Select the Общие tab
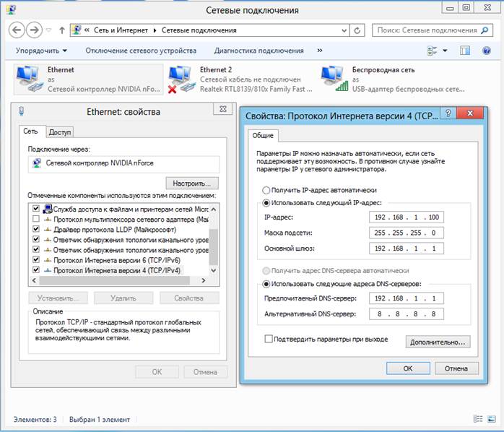 (263, 135)
